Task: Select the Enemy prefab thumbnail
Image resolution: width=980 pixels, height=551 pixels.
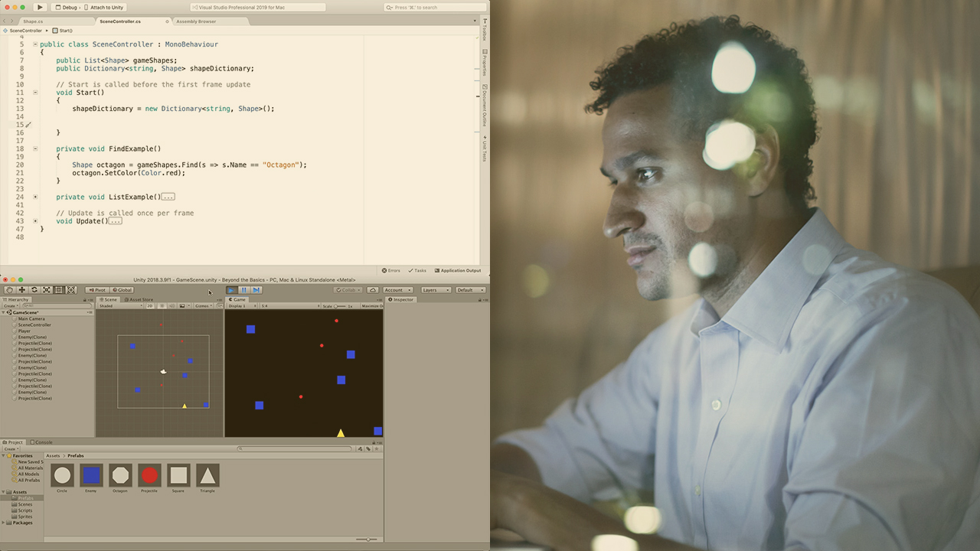Action: (91, 475)
